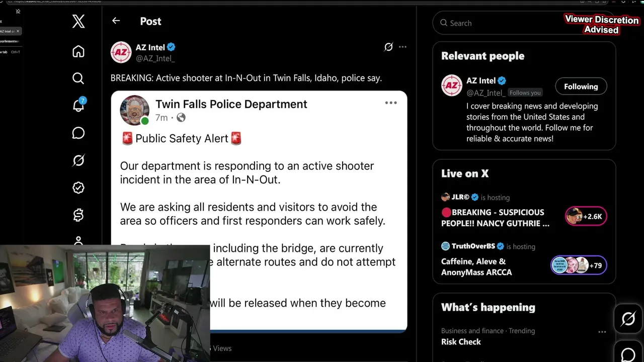The image size is (644, 362).
Task: Click host TruthOverBS in Live on X
Action: click(x=473, y=246)
